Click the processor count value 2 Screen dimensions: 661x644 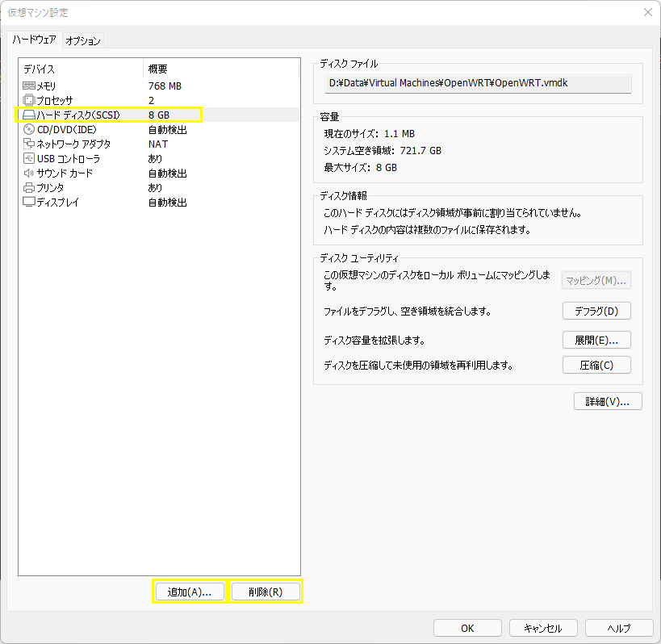pos(152,100)
